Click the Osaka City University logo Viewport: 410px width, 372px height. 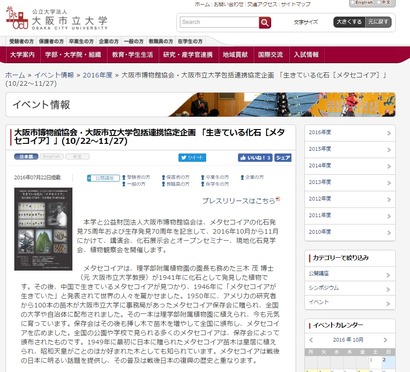point(57,19)
